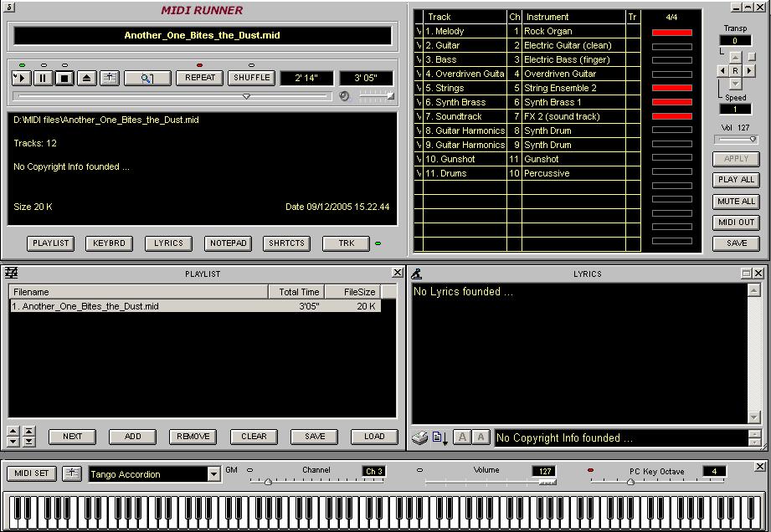This screenshot has height=532, width=771.
Task: Click the Eject icon button
Action: pos(86,78)
